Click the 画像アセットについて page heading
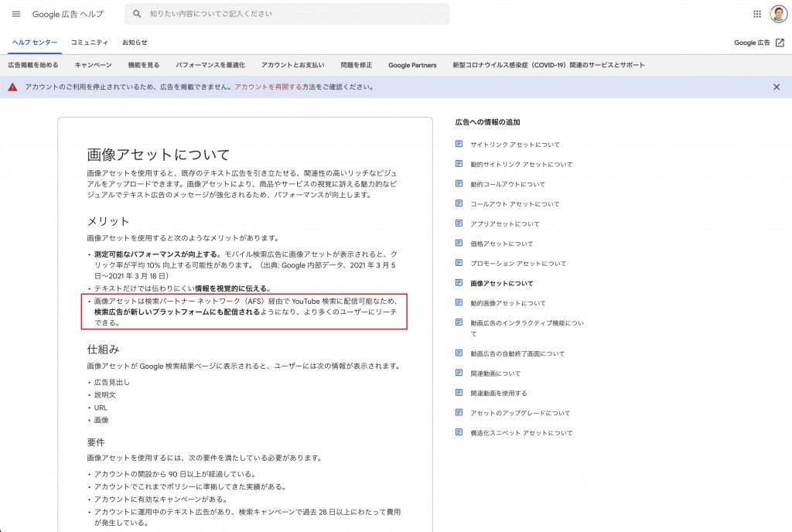The width and height of the screenshot is (792, 532). [159, 155]
